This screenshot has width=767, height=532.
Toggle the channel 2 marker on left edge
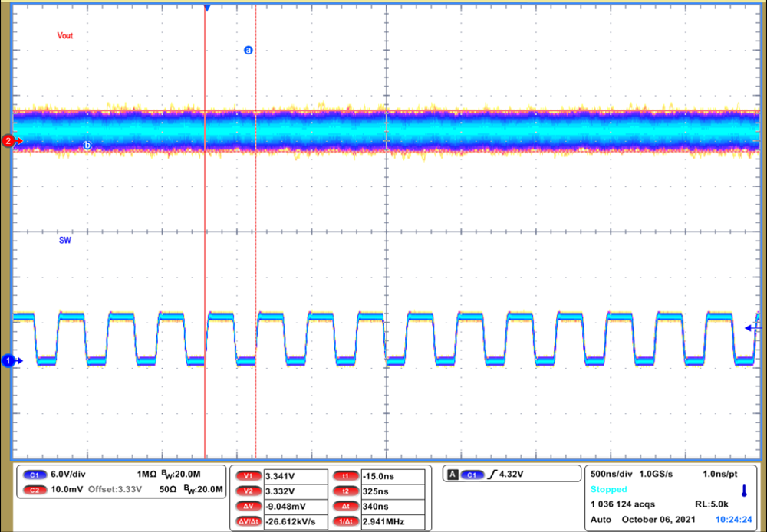7,140
